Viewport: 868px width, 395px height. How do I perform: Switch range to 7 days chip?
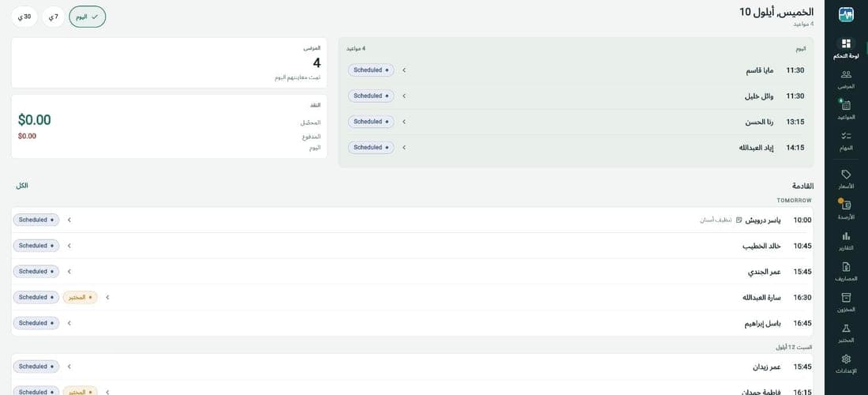(x=53, y=17)
